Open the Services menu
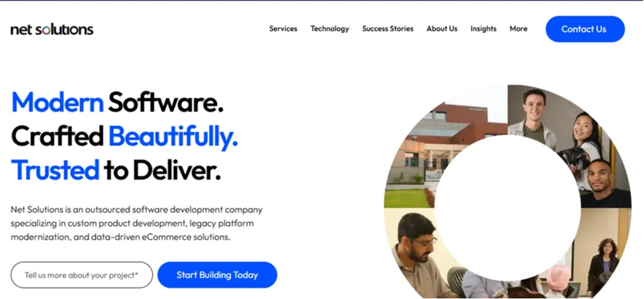 283,29
